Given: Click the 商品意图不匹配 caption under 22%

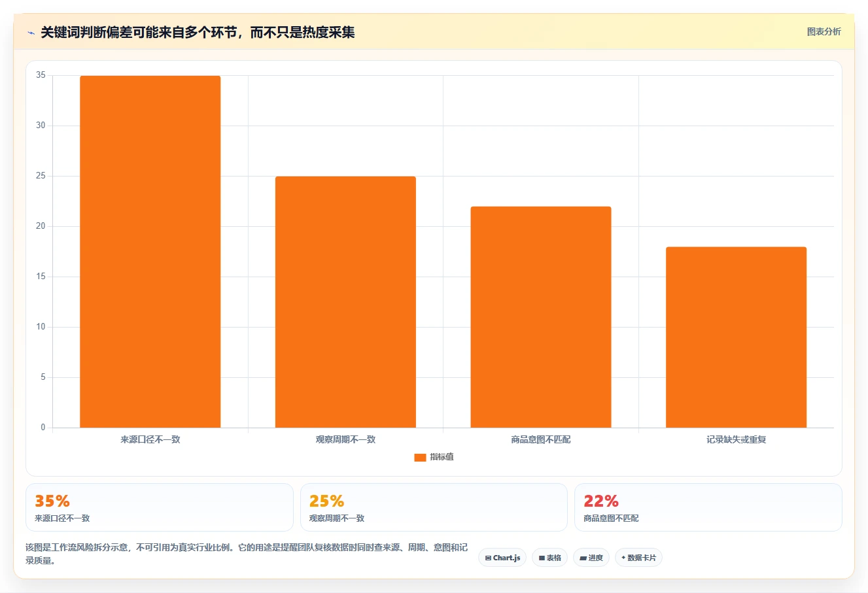Looking at the screenshot, I should click(611, 518).
